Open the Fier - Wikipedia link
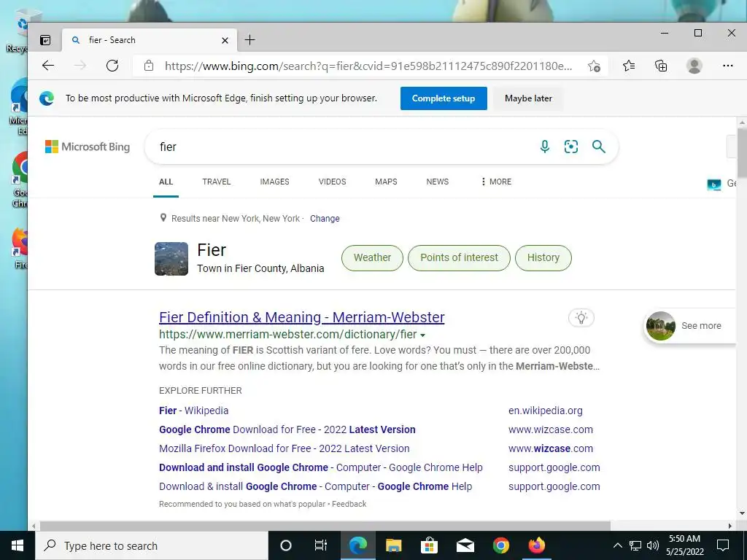 tap(193, 411)
